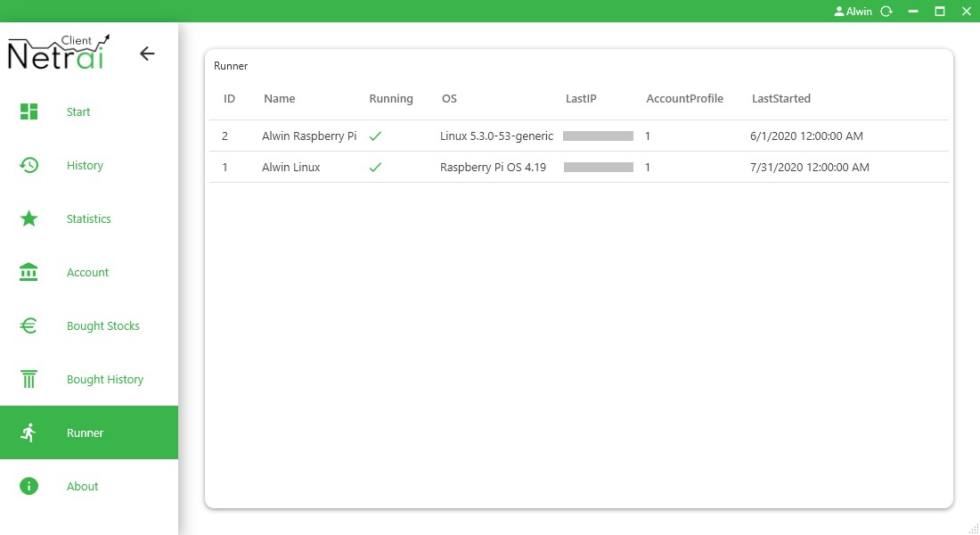Sort by the LastStarted column header
980x535 pixels.
[x=781, y=98]
